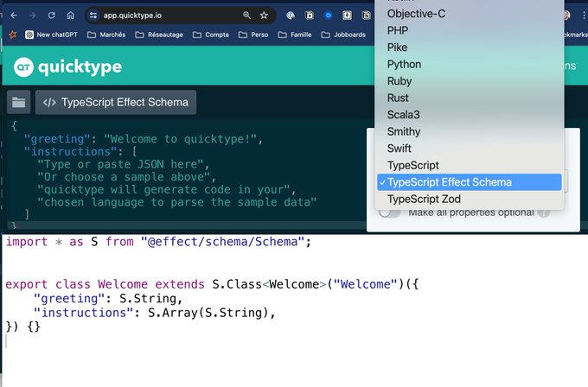The width and height of the screenshot is (588, 387).
Task: Click the "Type or paste JSON here" line
Action: (x=123, y=164)
